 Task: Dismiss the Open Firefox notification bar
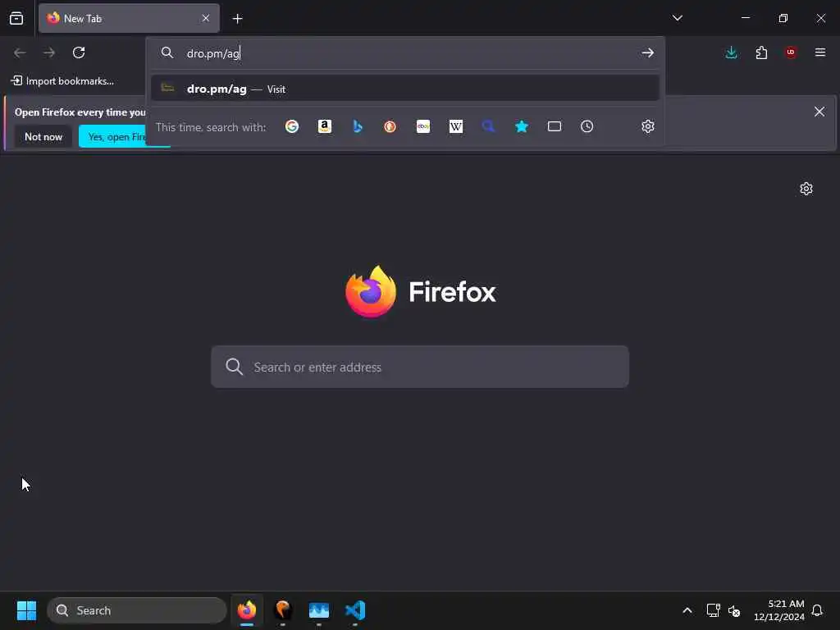point(819,112)
